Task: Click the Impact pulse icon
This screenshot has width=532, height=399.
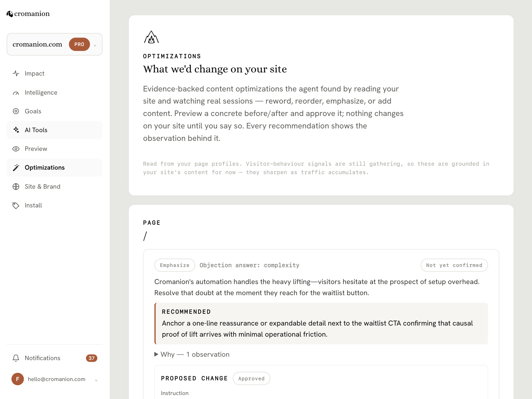Action: (x=16, y=73)
